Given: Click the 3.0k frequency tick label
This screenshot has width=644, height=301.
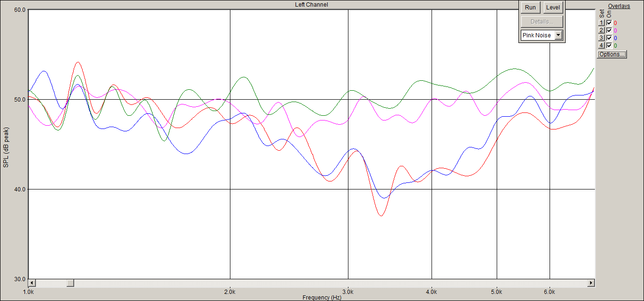Looking at the screenshot, I should pyautogui.click(x=348, y=292).
